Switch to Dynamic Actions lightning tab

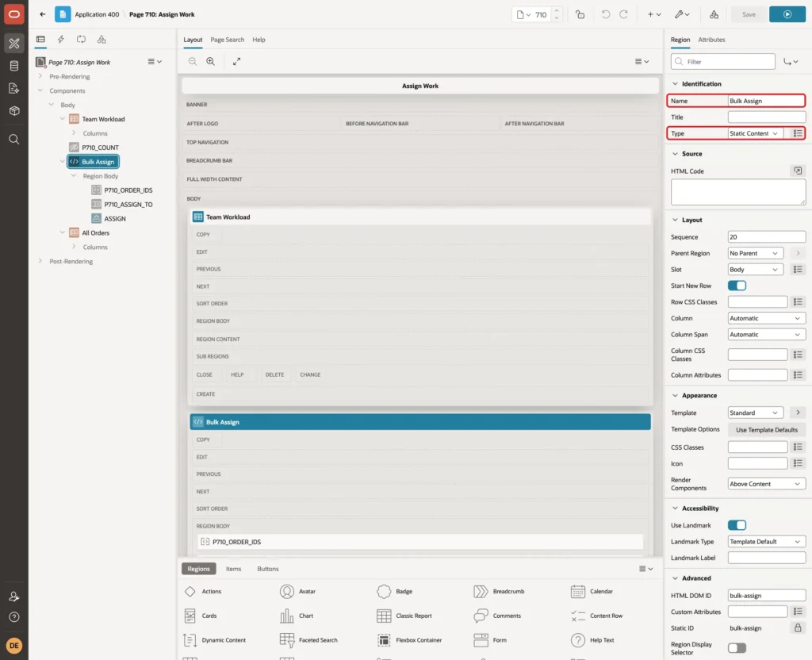[60, 40]
